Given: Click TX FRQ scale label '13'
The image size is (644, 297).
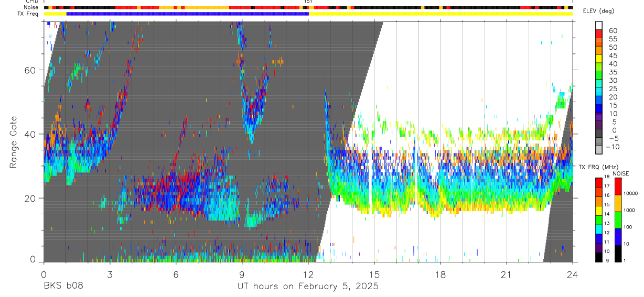Looking at the screenshot, I should pyautogui.click(x=607, y=224).
